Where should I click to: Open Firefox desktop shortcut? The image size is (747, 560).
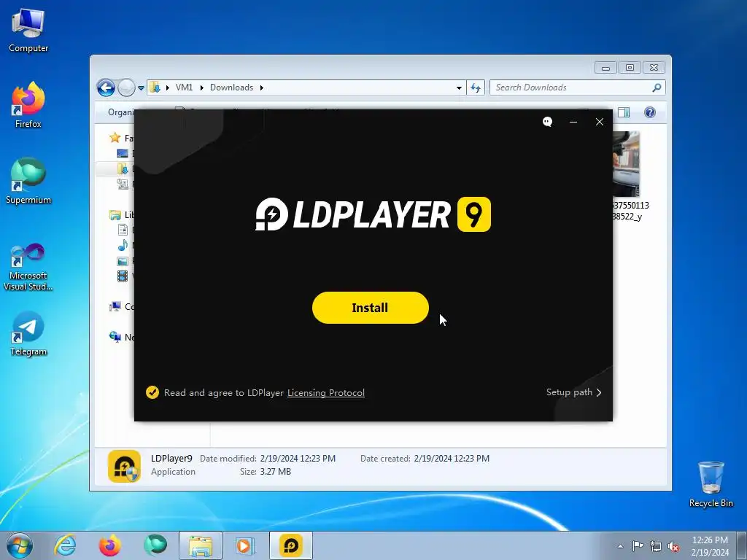[28, 106]
